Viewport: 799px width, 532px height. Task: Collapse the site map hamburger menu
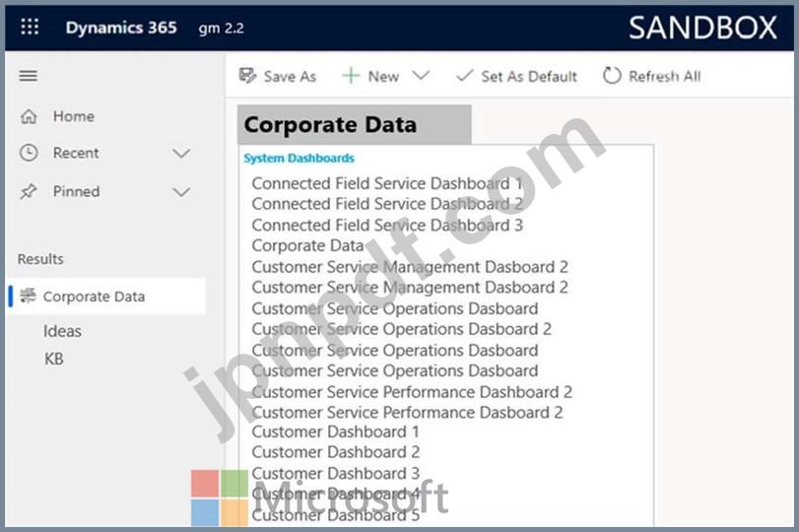click(x=28, y=76)
